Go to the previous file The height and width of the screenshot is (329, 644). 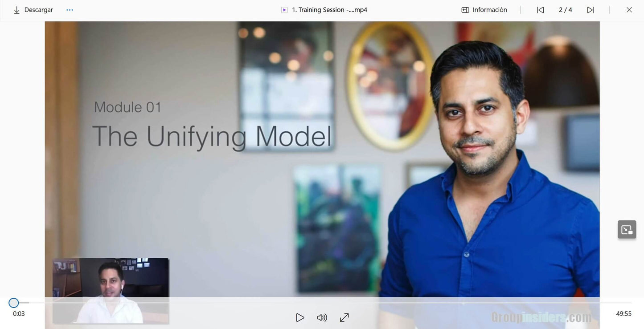(540, 10)
